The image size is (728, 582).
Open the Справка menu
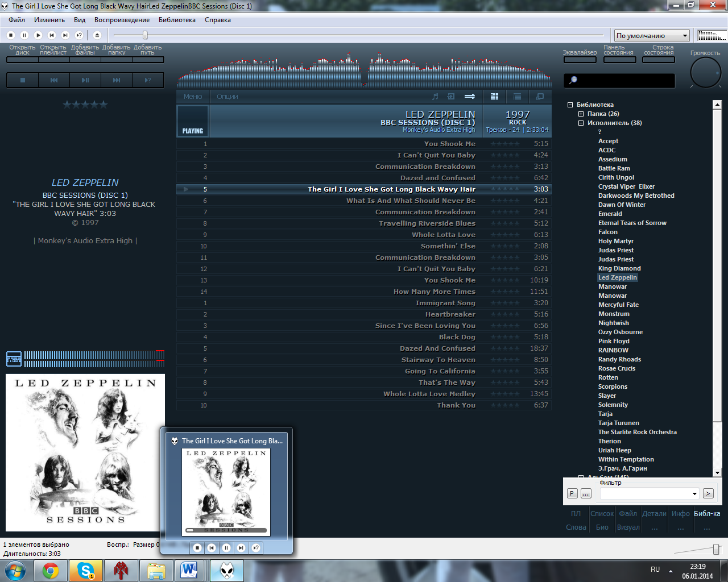pos(218,20)
